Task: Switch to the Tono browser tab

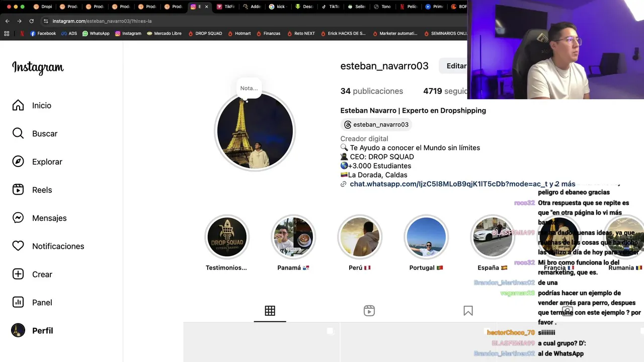Action: [382, 7]
